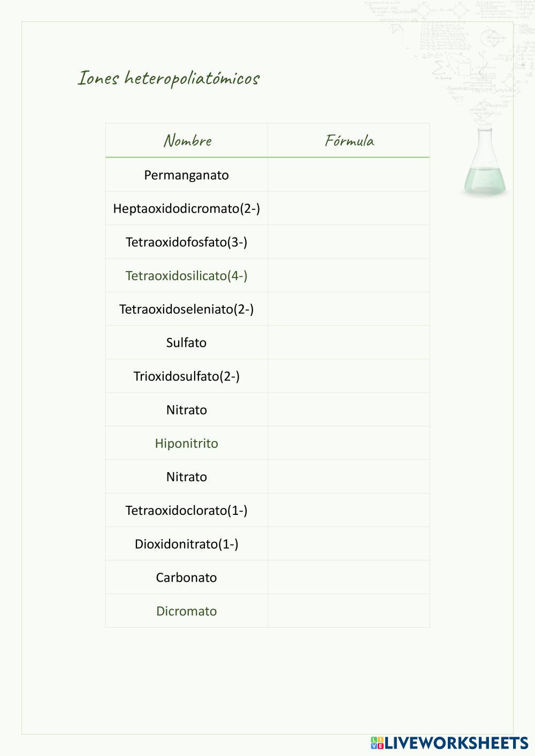Screen dimensions: 535x756
Task: Focus the Dicromato formula field
Action: (348, 611)
